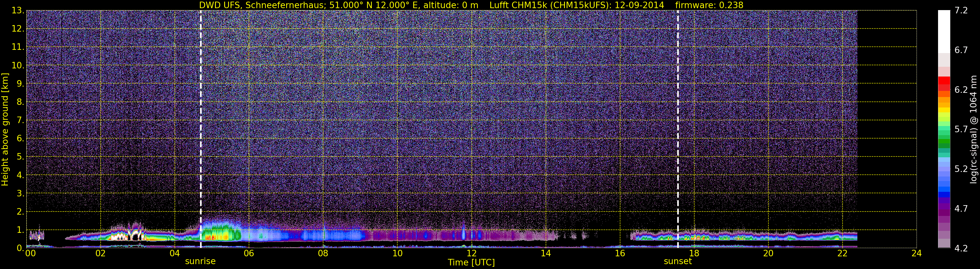Click the height axis tick label 8.
This screenshot has height=269, width=980.
click(20, 102)
